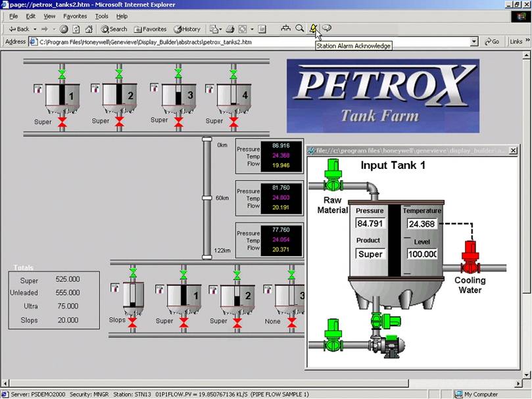Open the Help menu

click(122, 16)
